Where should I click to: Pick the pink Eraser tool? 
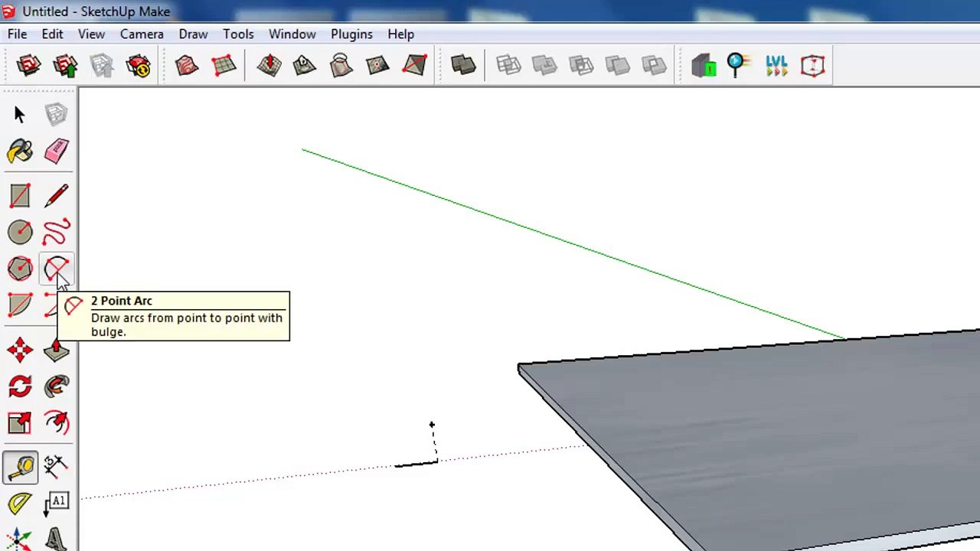pyautogui.click(x=56, y=152)
